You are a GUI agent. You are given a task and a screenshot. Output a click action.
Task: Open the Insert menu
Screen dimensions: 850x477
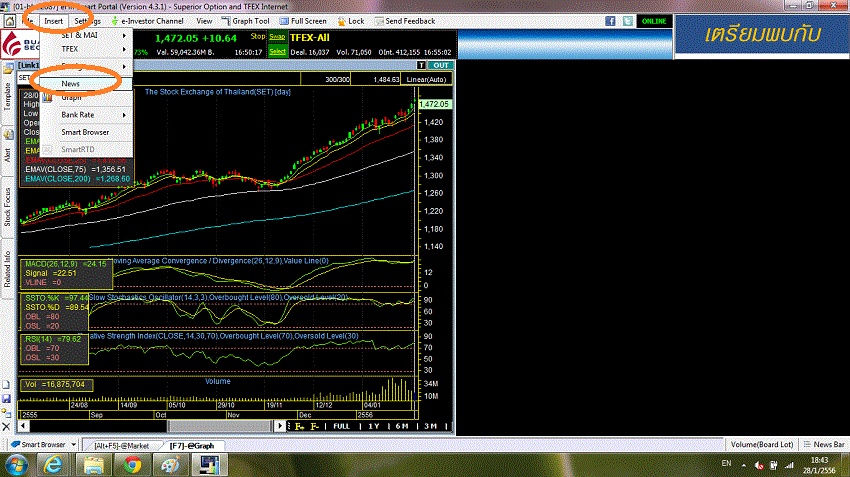53,21
